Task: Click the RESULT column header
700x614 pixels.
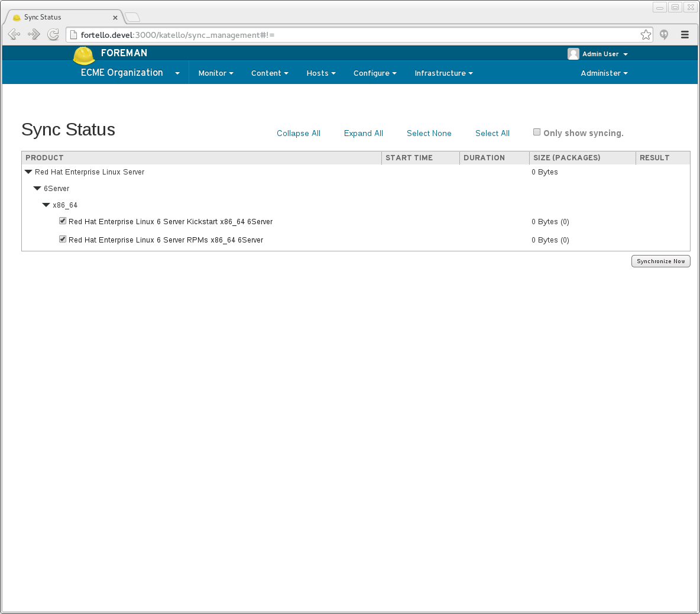Action: (654, 157)
